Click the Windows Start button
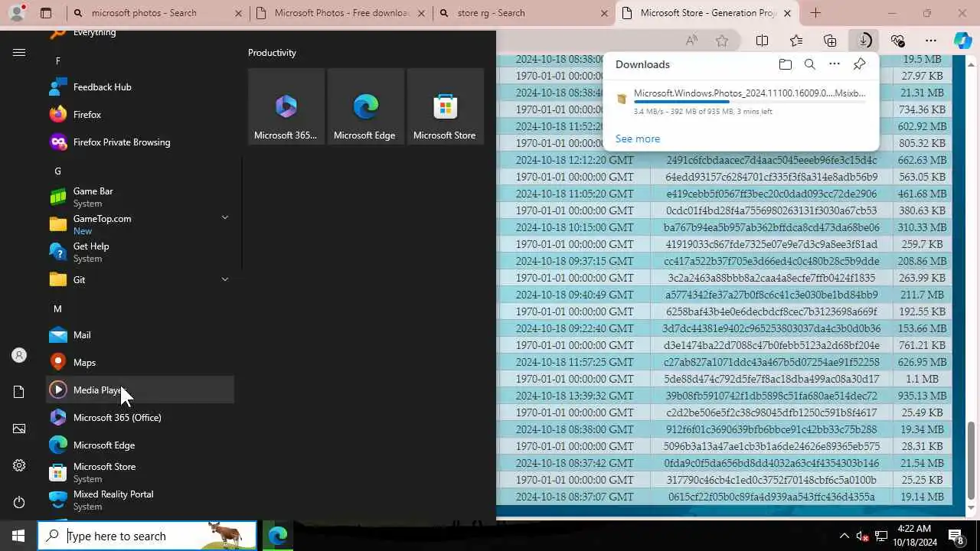 point(18,536)
